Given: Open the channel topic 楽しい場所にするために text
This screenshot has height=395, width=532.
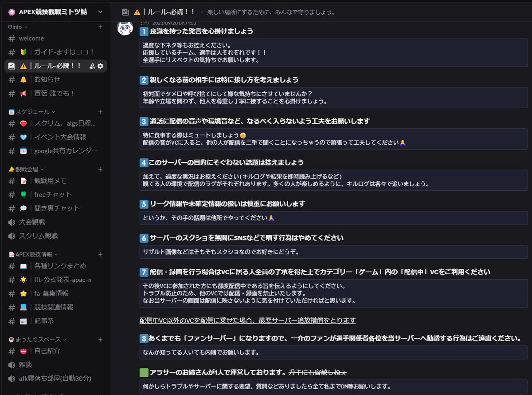Looking at the screenshot, I should (x=271, y=12).
